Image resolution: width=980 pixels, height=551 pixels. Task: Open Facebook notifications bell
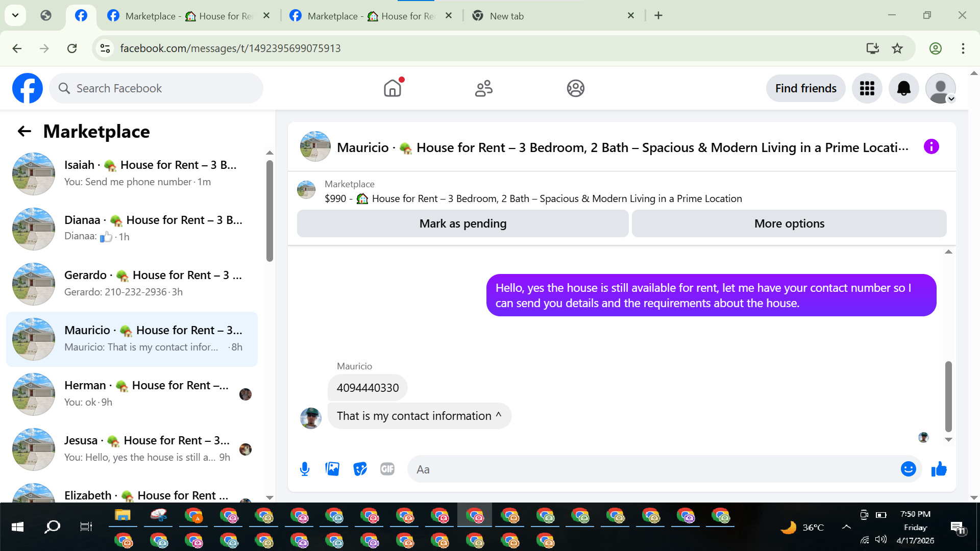click(903, 88)
